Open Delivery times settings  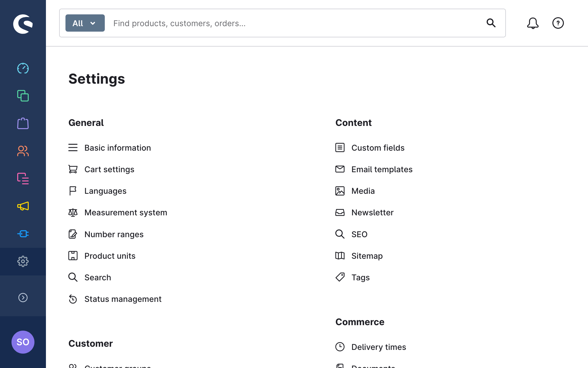378,347
